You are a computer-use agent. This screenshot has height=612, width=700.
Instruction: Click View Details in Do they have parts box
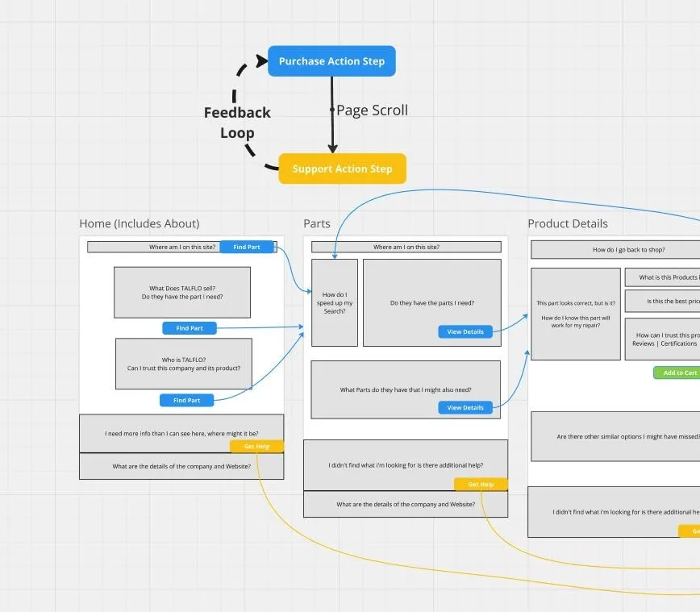(465, 331)
